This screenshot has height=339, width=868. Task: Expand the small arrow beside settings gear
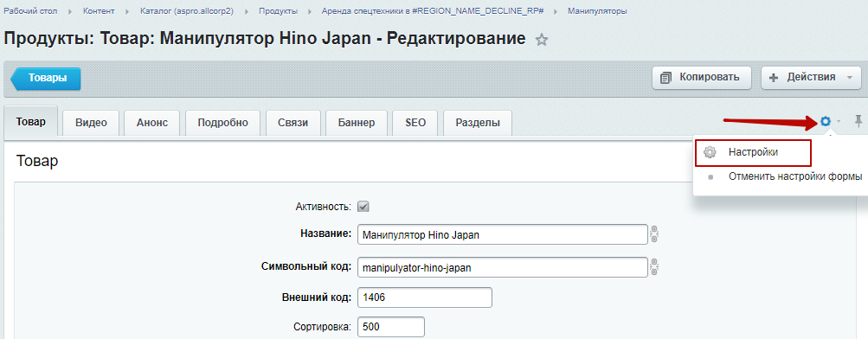coord(839,121)
